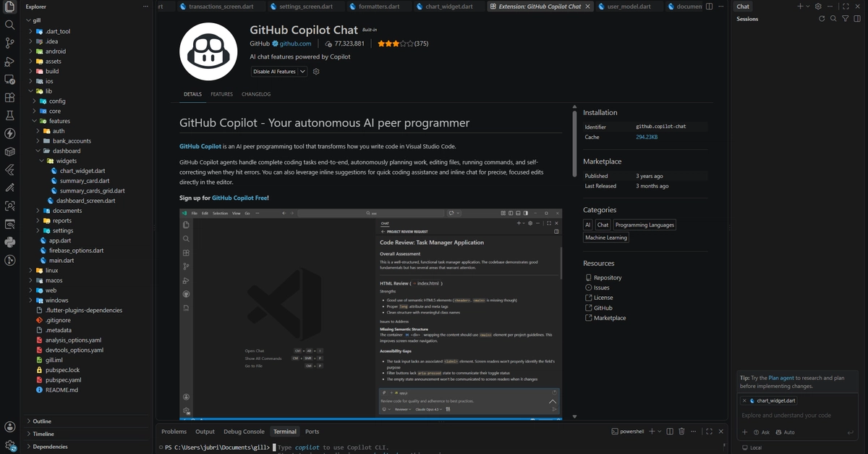Expand the Timeline section

pos(88,434)
